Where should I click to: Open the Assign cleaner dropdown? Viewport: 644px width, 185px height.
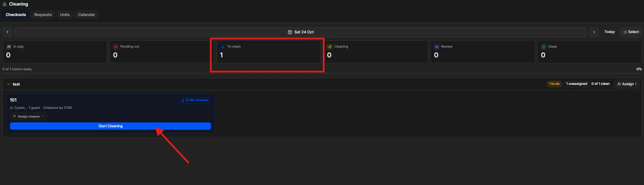(29, 116)
